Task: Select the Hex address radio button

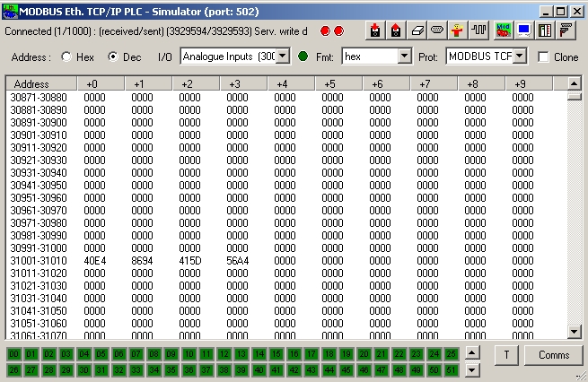Action: click(x=66, y=56)
